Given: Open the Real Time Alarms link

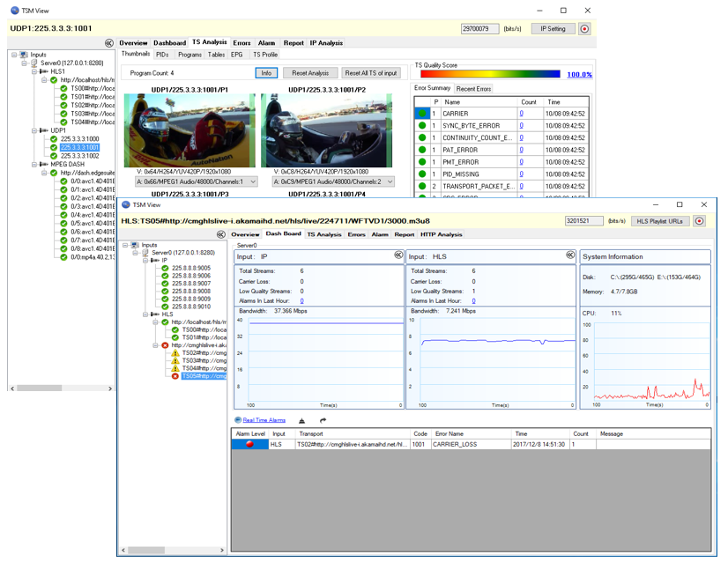Looking at the screenshot, I should tap(264, 421).
